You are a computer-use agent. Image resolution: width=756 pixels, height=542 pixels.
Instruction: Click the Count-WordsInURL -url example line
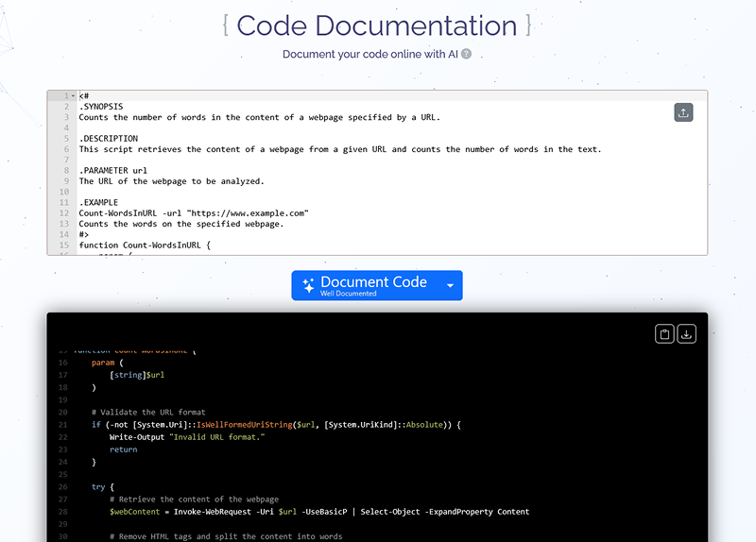(194, 213)
